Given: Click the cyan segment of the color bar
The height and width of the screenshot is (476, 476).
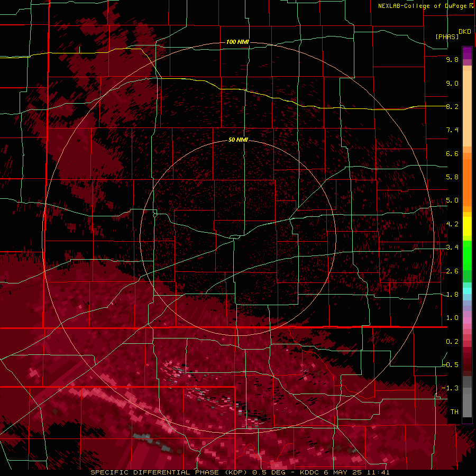Looking at the screenshot, I should click(x=467, y=291).
